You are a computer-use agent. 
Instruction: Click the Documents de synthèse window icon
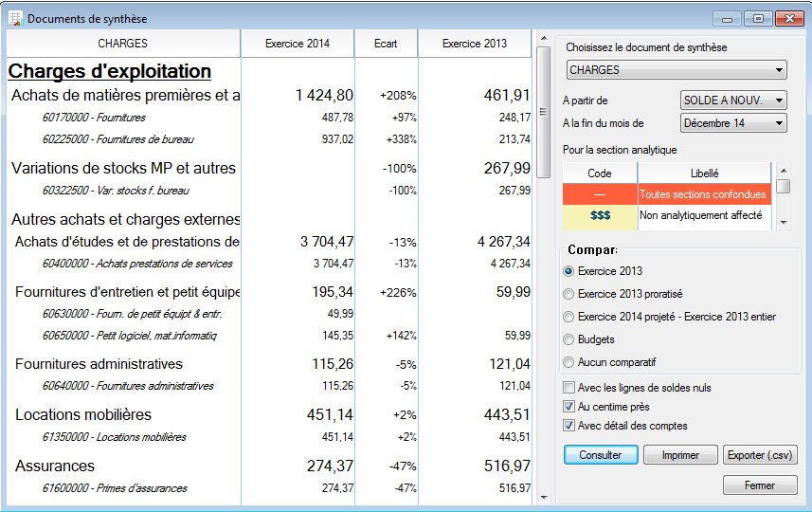[x=16, y=18]
